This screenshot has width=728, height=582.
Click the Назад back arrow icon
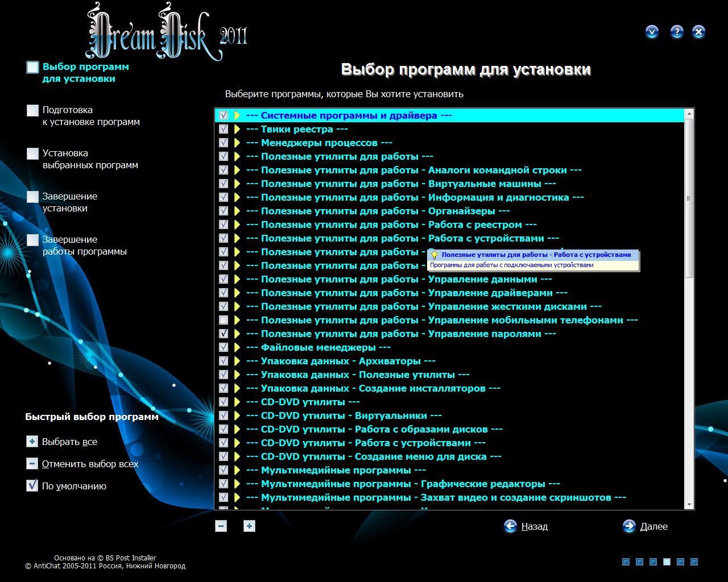[510, 526]
